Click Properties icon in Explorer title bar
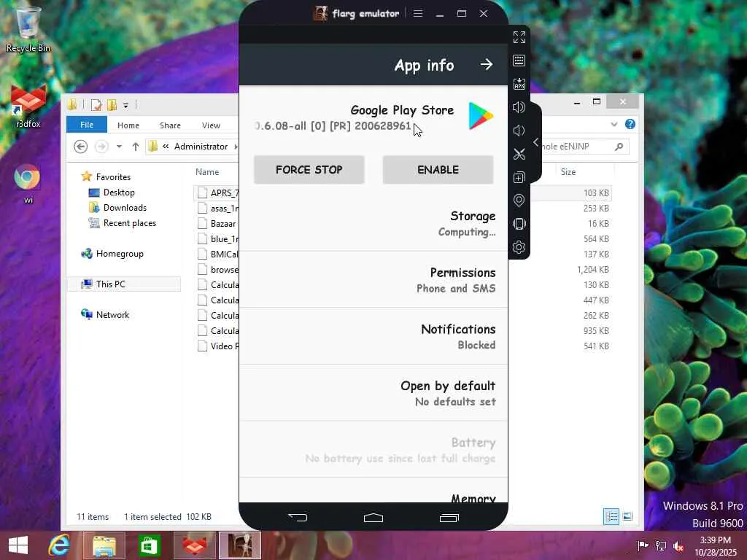The width and height of the screenshot is (747, 560). click(x=96, y=105)
